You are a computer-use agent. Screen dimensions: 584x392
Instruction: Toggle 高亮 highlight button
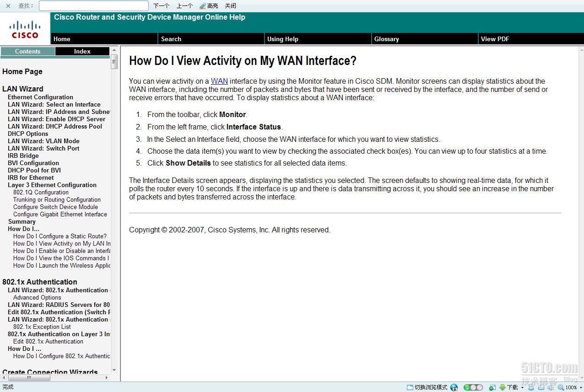[209, 6]
